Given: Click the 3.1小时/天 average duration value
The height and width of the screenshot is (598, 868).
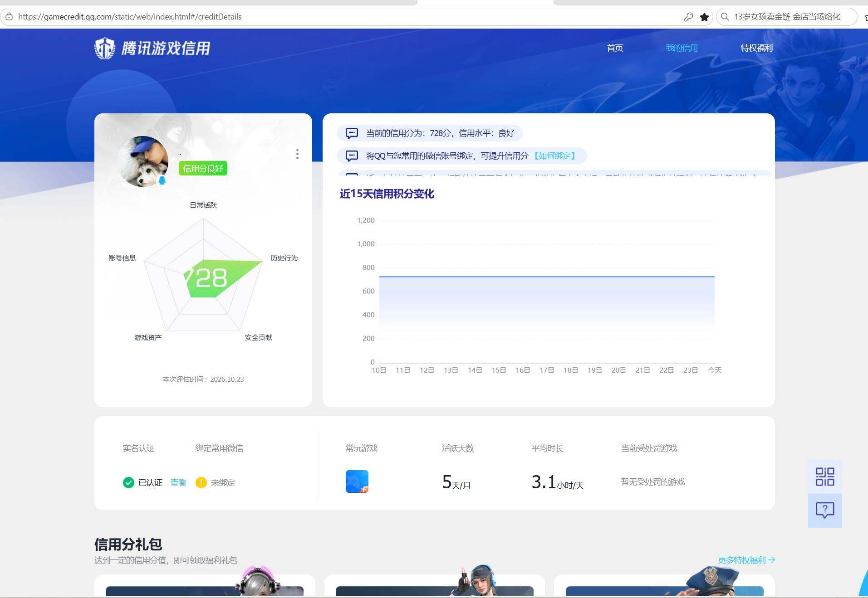Looking at the screenshot, I should tap(558, 482).
